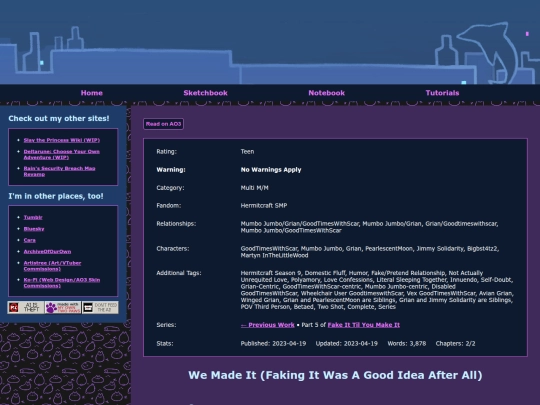The image size is (540, 405).
Task: Open the Bluesky profile link
Action: (34, 229)
